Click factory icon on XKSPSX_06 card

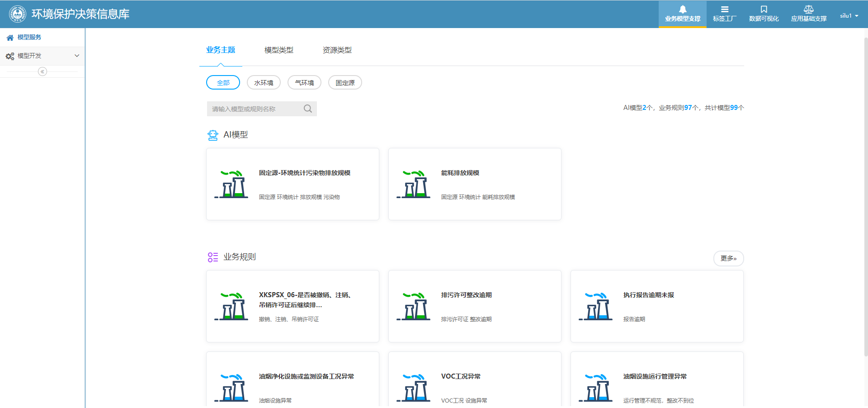(231, 307)
